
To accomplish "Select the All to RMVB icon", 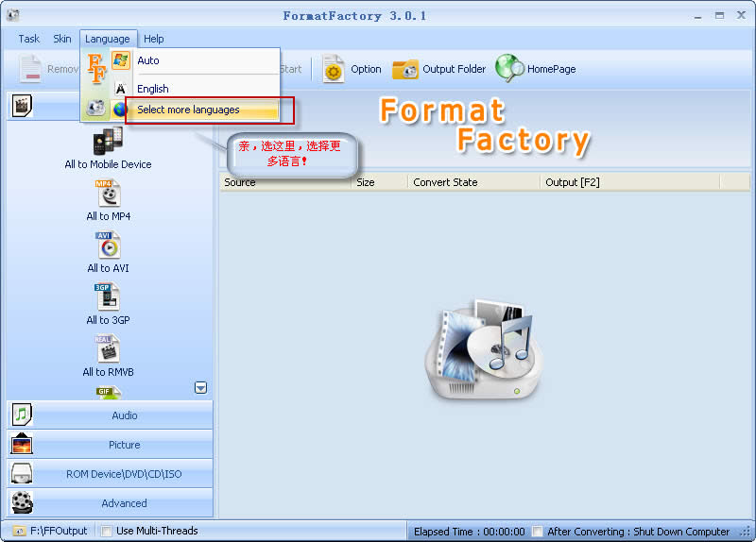I will 108,348.
